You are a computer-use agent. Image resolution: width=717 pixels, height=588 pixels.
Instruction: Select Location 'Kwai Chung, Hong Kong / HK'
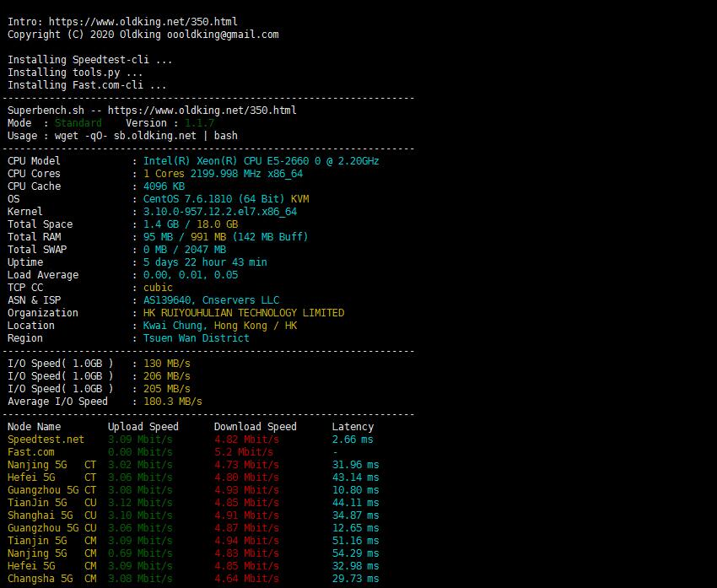click(220, 326)
